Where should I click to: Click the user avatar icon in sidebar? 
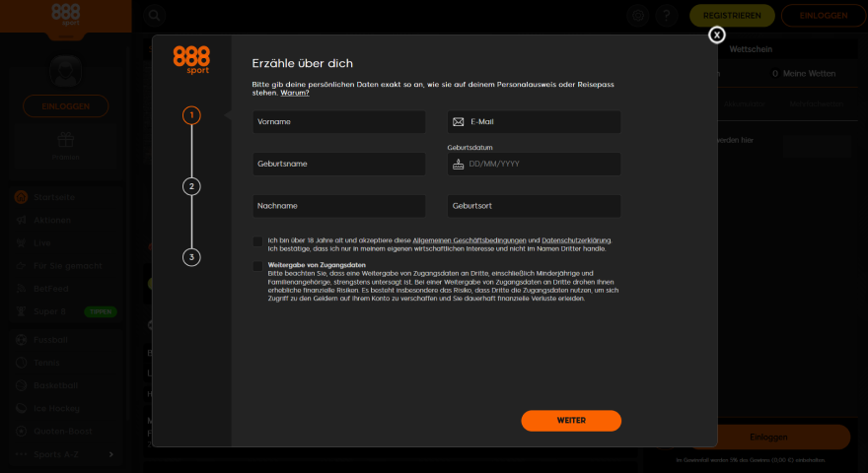pos(66,71)
